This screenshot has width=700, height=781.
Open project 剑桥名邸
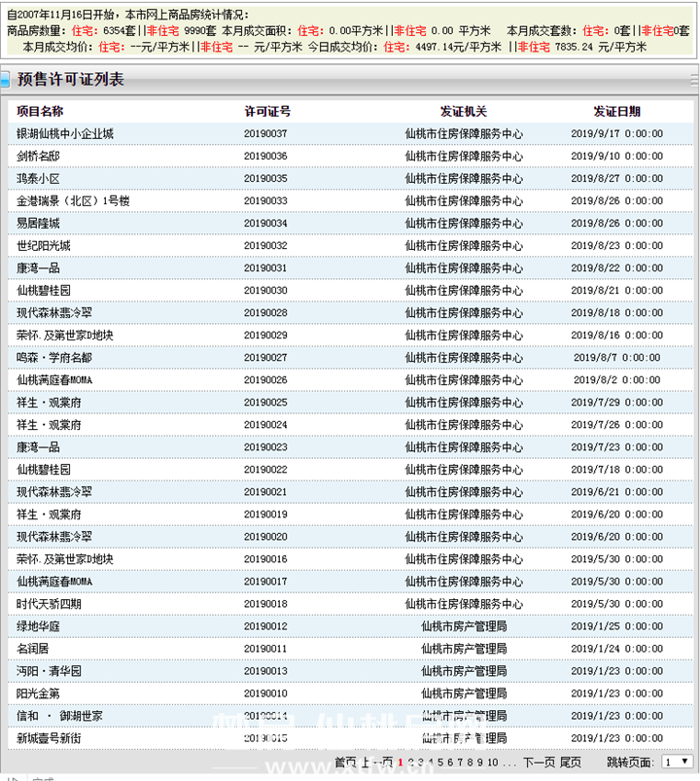pyautogui.click(x=38, y=156)
